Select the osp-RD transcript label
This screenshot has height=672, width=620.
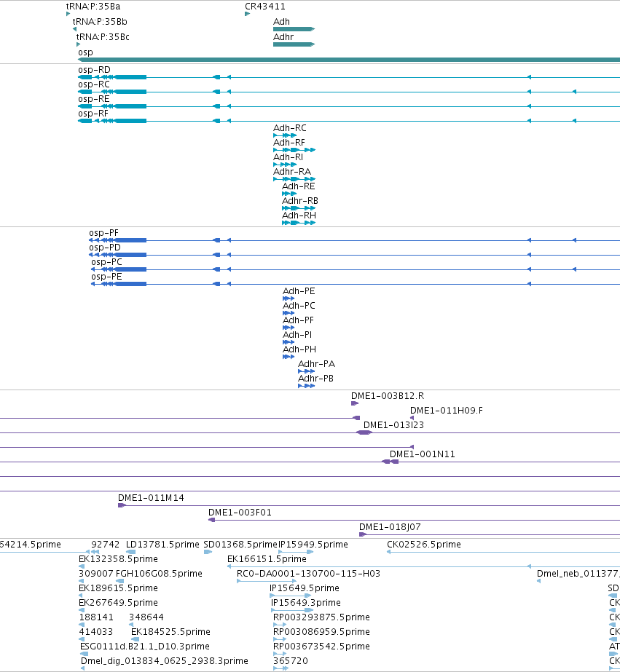point(94,69)
